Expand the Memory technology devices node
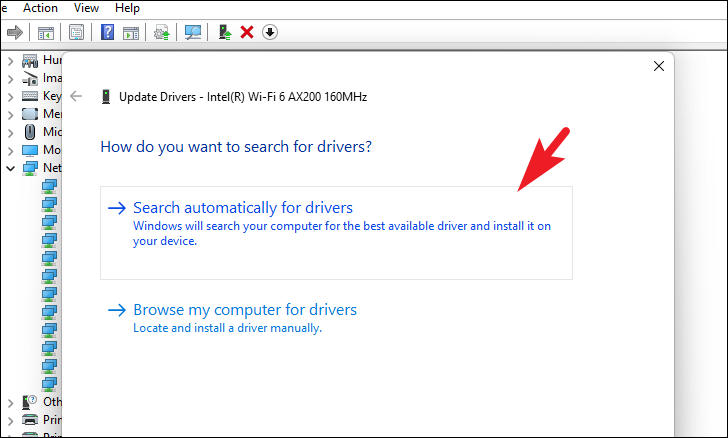 coord(11,115)
